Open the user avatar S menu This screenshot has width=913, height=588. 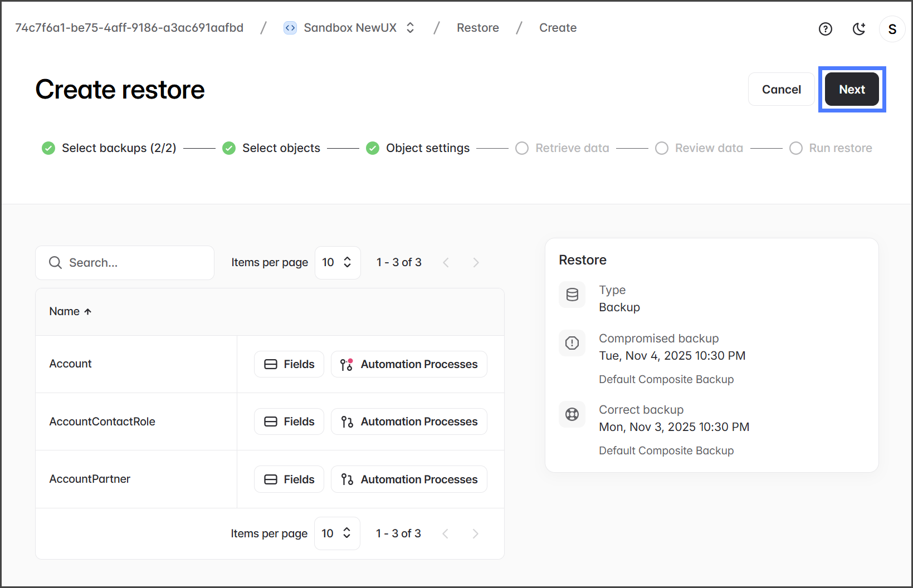click(x=892, y=29)
